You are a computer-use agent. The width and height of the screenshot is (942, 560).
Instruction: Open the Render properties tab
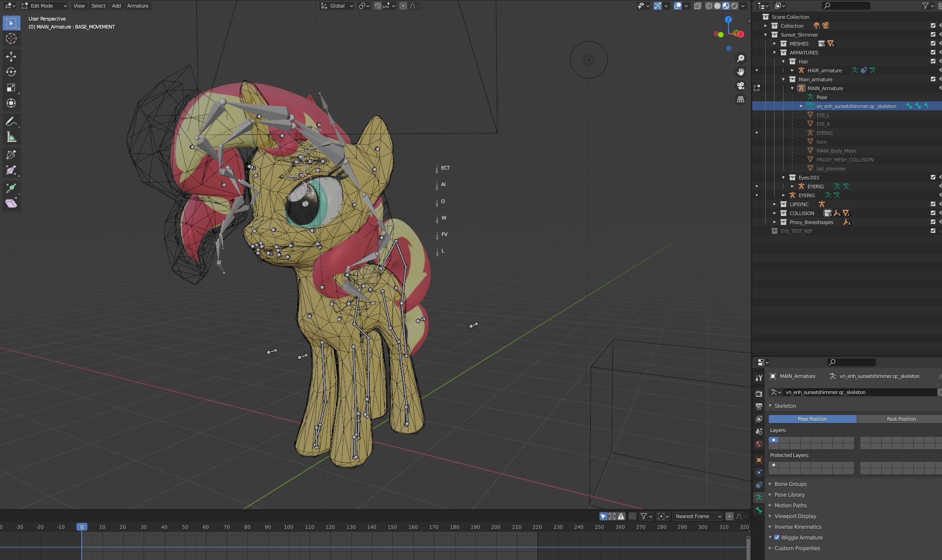pos(759,394)
